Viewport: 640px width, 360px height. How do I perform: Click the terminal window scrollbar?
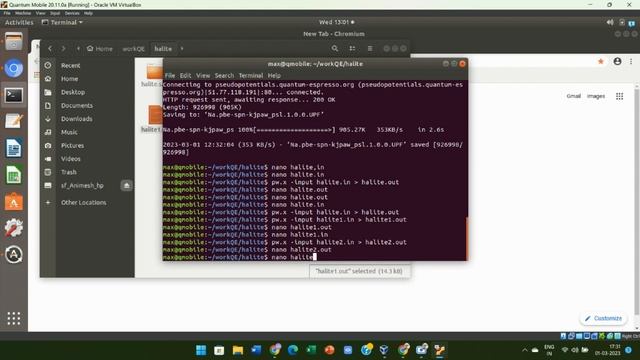[467, 238]
